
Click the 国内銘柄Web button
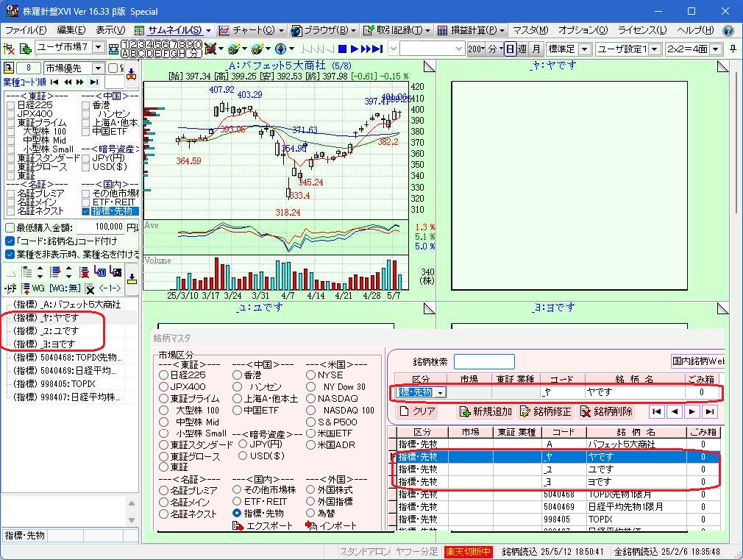(697, 361)
